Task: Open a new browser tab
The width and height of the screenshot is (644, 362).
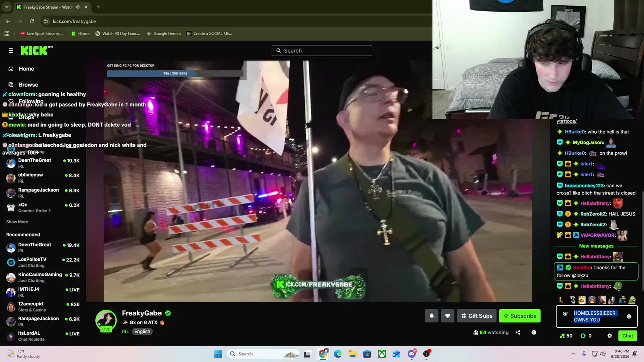Action: click(98, 7)
